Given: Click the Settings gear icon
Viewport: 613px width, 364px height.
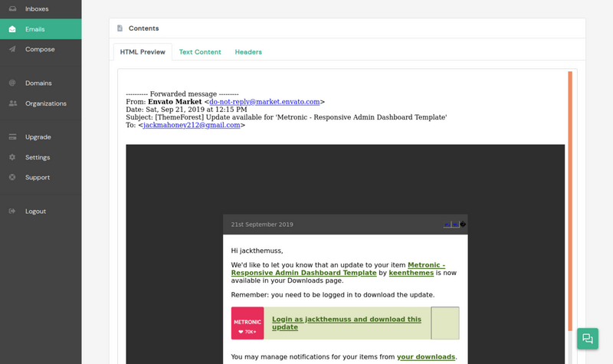Looking at the screenshot, I should pyautogui.click(x=12, y=157).
